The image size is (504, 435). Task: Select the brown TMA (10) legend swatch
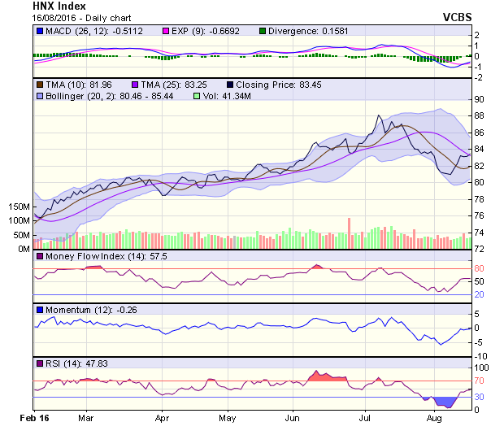tap(39, 84)
